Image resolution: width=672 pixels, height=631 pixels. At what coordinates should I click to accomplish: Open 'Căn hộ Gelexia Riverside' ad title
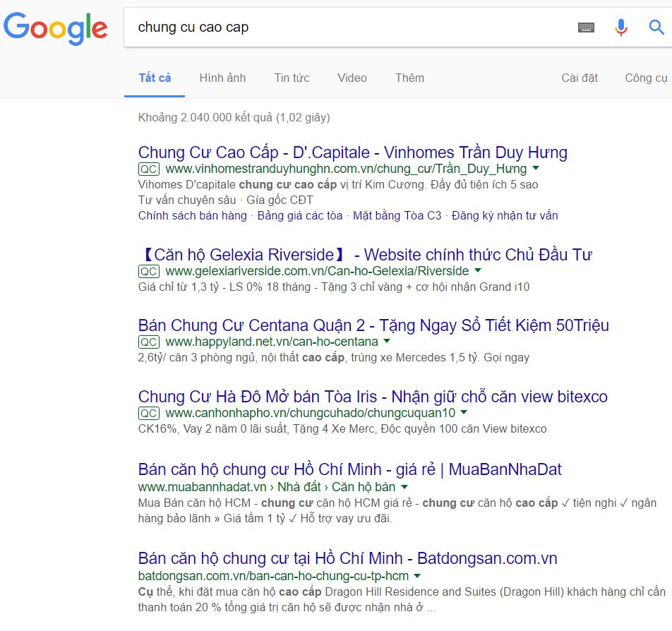tap(365, 255)
